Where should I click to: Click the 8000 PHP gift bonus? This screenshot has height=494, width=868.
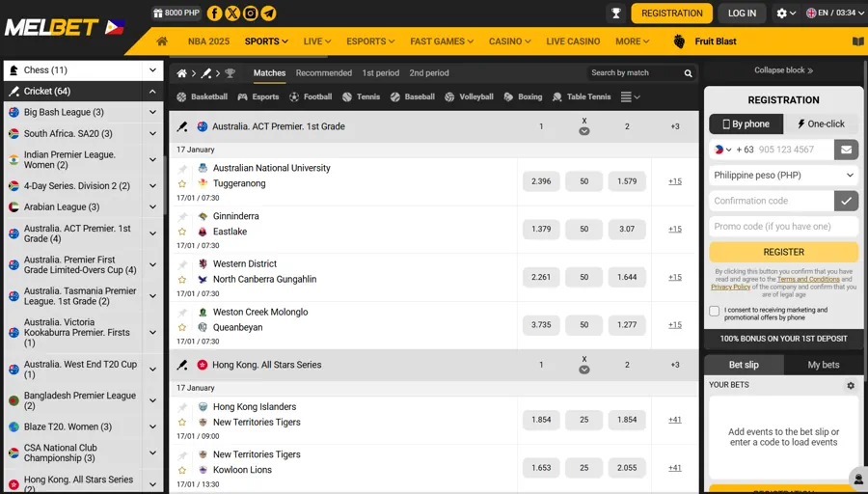176,13
